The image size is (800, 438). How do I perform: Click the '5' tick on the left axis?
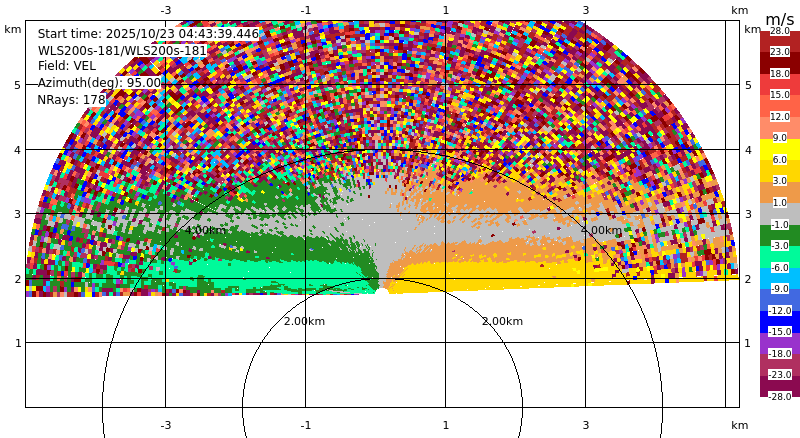(18, 85)
